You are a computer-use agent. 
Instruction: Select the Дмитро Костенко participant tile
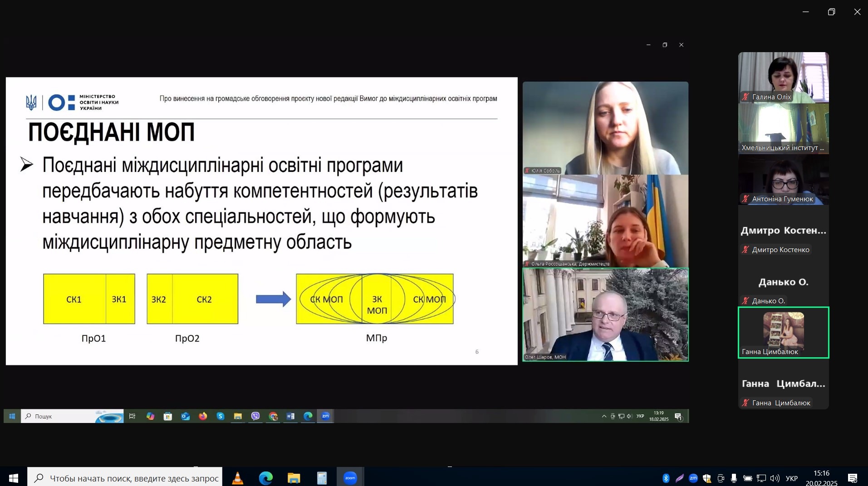pos(783,231)
